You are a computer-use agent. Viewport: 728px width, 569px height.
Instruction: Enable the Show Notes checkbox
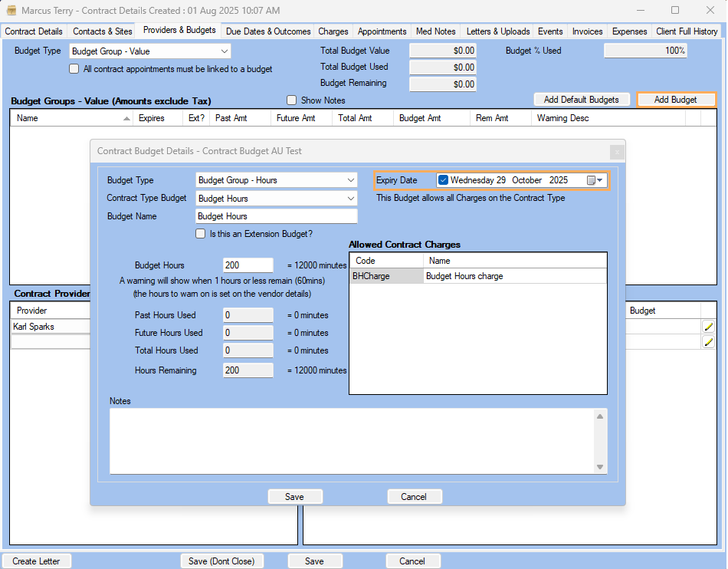point(291,100)
